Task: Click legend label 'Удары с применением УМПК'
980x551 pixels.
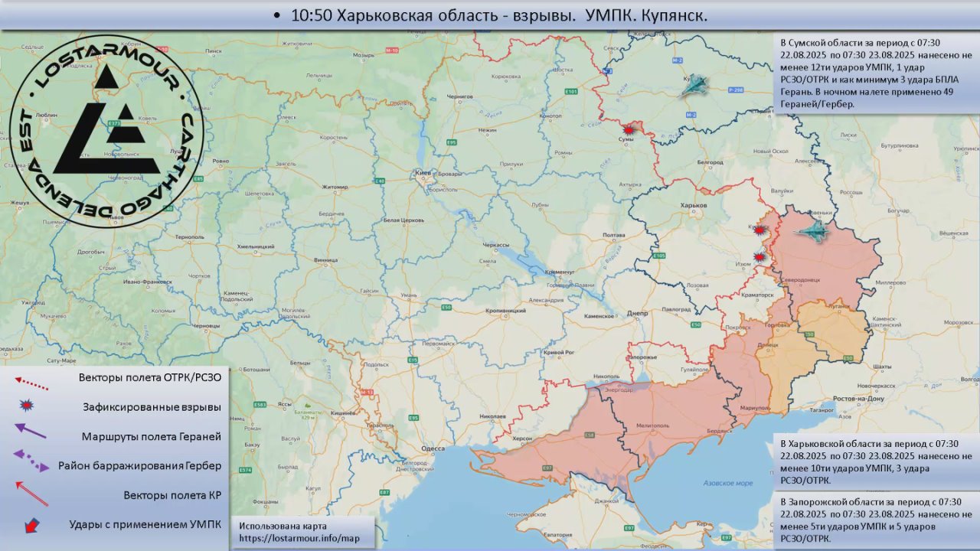Action: [145, 524]
